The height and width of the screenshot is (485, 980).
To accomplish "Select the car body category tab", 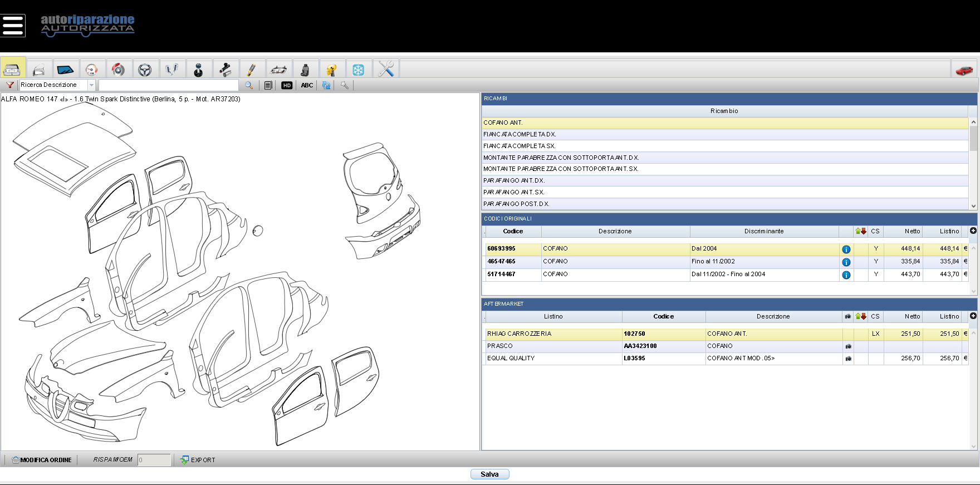I will tap(12, 69).
